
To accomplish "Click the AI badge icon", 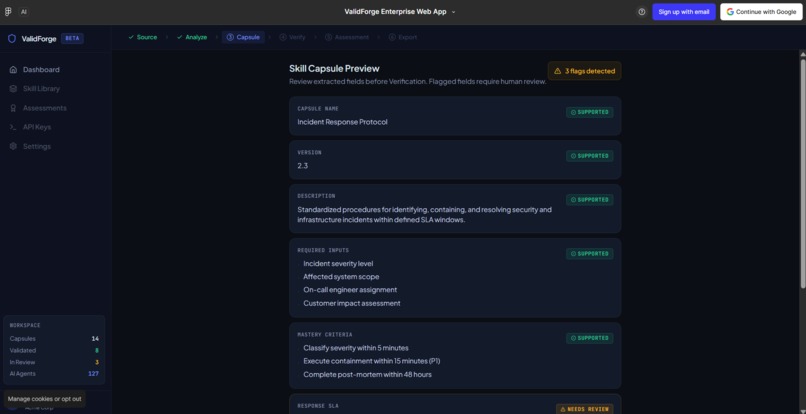I will 24,12.
